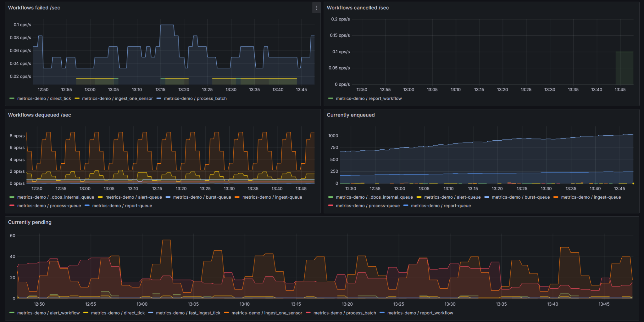
Task: Toggle alert-queue in Currently enqueued legend
Action: pos(452,197)
